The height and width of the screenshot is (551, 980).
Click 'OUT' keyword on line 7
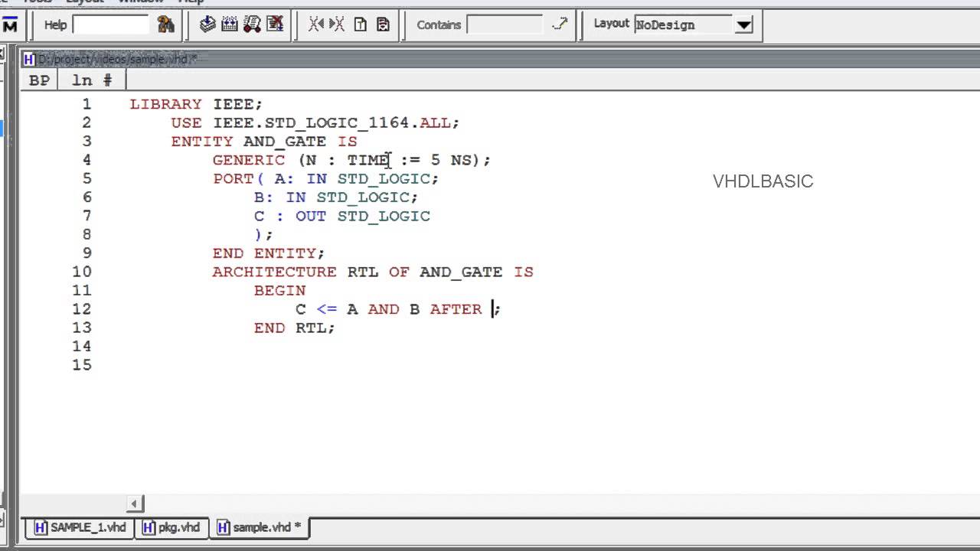pos(311,216)
